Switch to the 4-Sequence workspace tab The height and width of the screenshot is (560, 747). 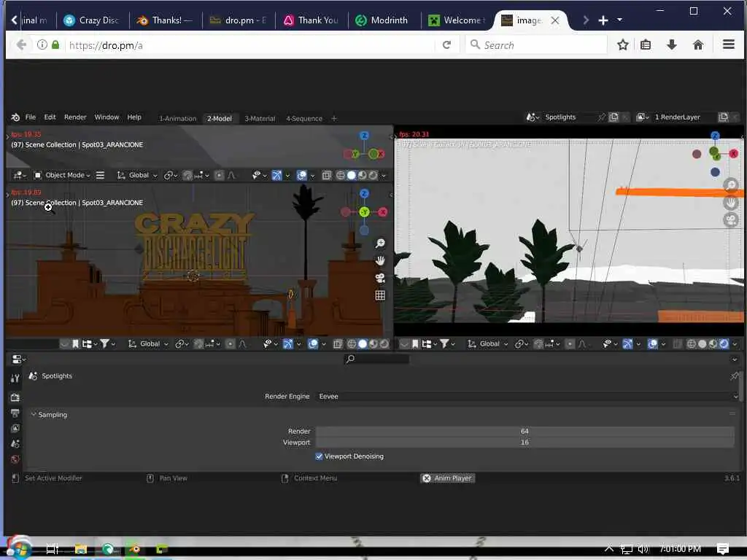coord(304,119)
